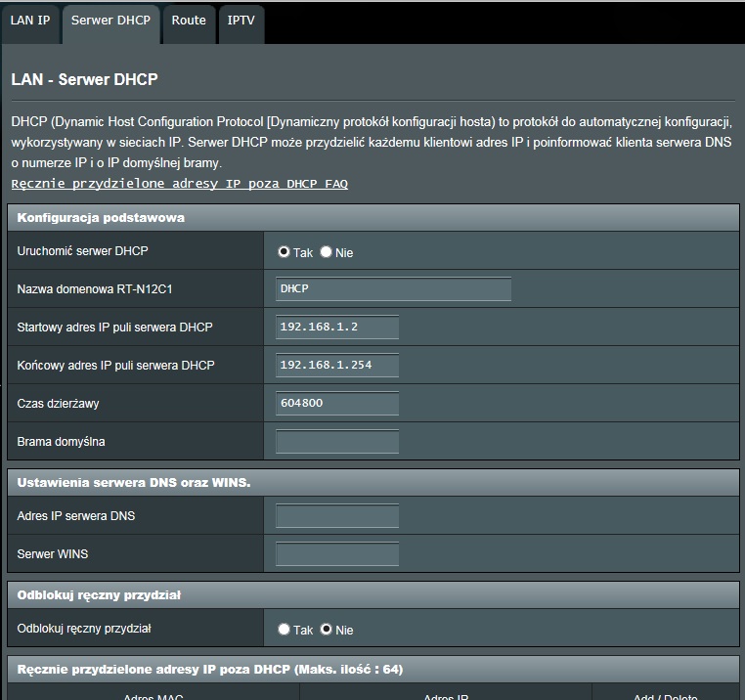The height and width of the screenshot is (700, 745).
Task: Click the Ręcznie przydzielone adresy IP poza DHCP header
Action: [373, 669]
